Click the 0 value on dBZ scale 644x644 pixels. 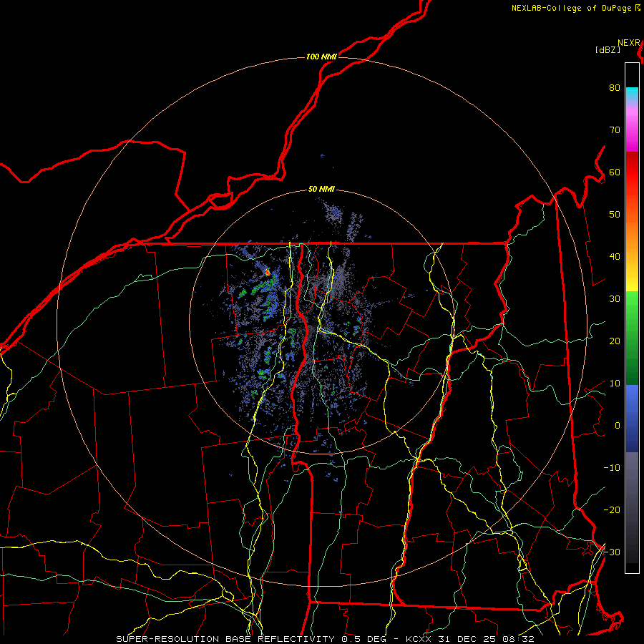coord(618,426)
